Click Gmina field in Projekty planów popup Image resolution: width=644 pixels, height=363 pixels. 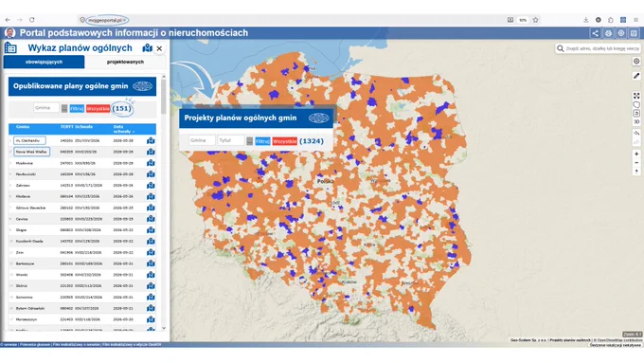click(x=202, y=140)
